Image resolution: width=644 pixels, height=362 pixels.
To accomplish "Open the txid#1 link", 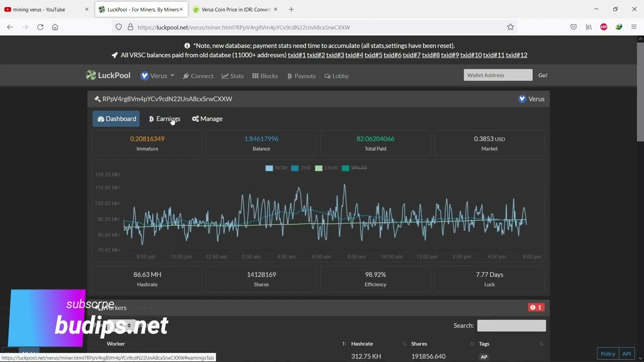I will coord(297,55).
